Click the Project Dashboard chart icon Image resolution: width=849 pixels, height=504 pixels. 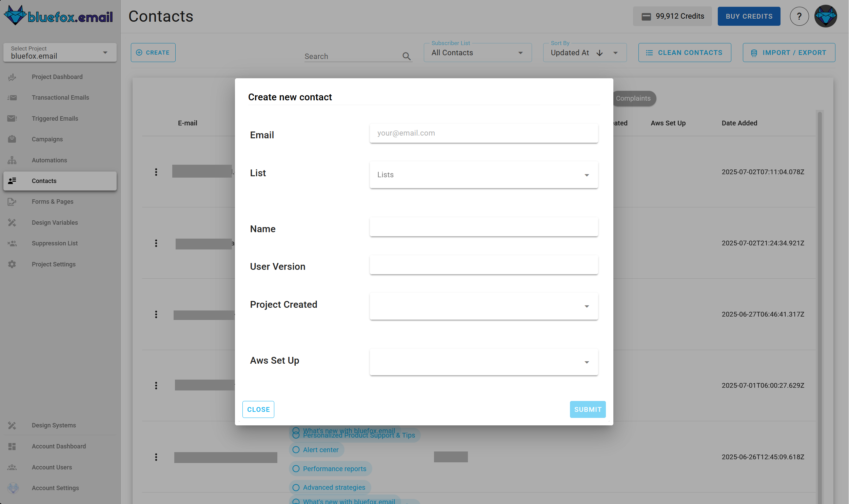12,77
